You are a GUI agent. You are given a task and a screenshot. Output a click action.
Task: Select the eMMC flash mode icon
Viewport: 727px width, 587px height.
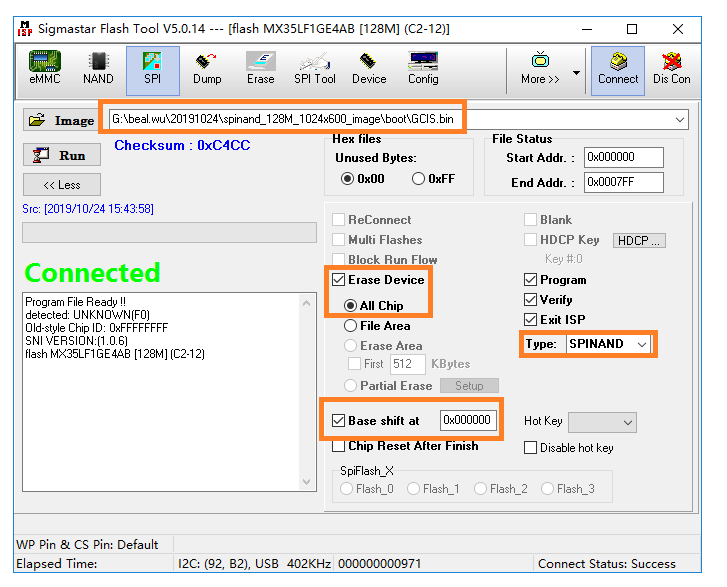point(45,69)
